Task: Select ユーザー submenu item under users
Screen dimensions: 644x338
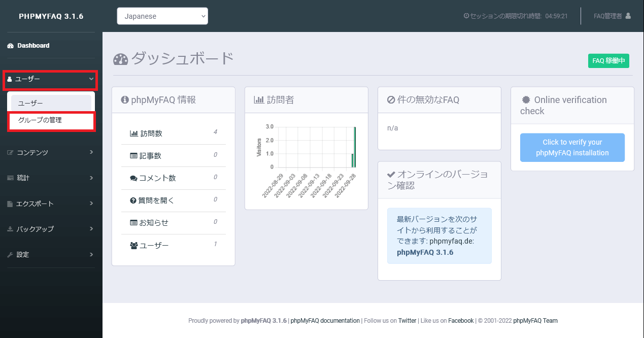Action: pyautogui.click(x=30, y=103)
